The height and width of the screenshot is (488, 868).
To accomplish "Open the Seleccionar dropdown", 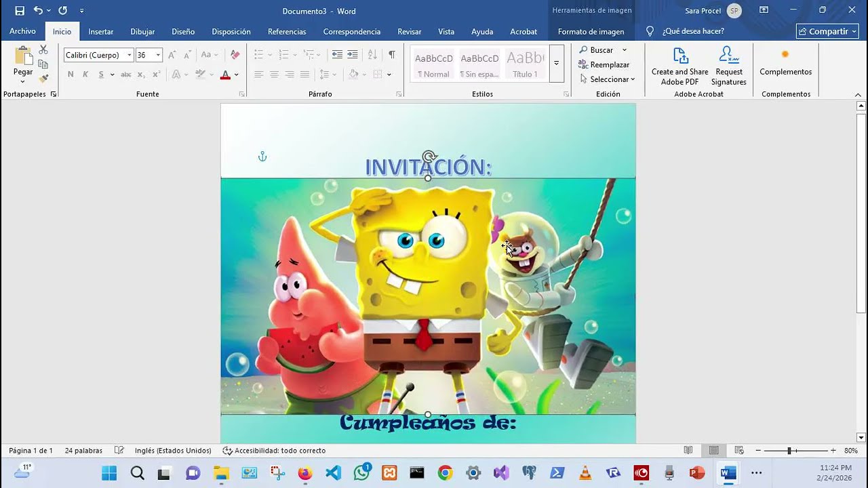I will [x=608, y=79].
